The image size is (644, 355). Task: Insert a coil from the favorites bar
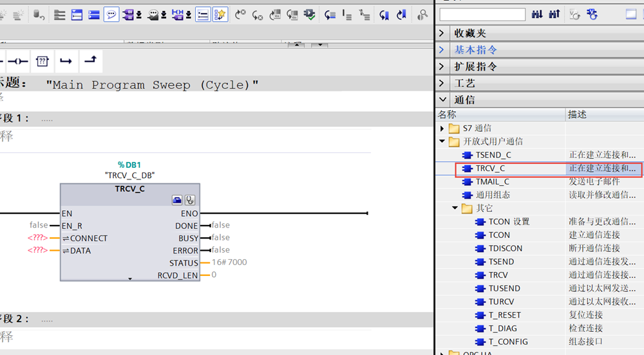click(17, 61)
